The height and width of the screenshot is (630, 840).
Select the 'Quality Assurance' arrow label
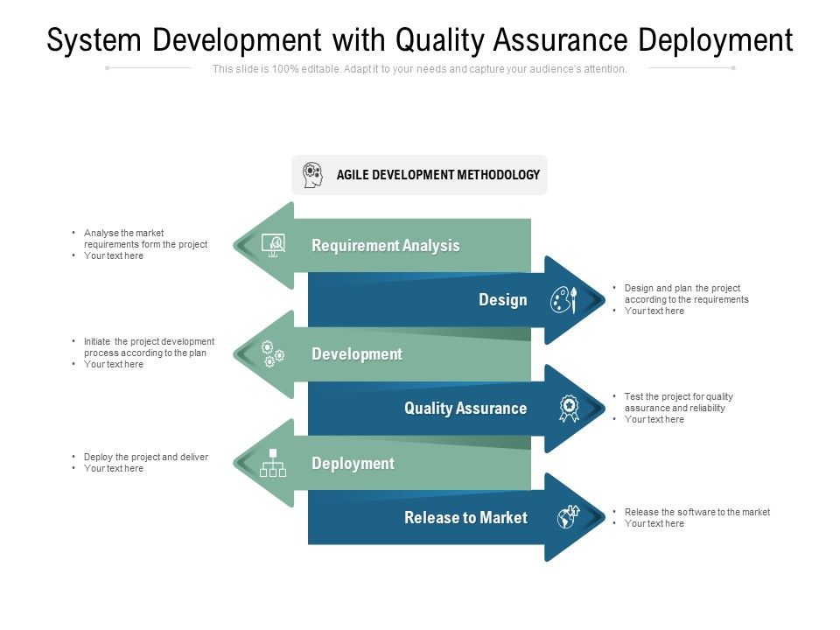click(x=465, y=409)
